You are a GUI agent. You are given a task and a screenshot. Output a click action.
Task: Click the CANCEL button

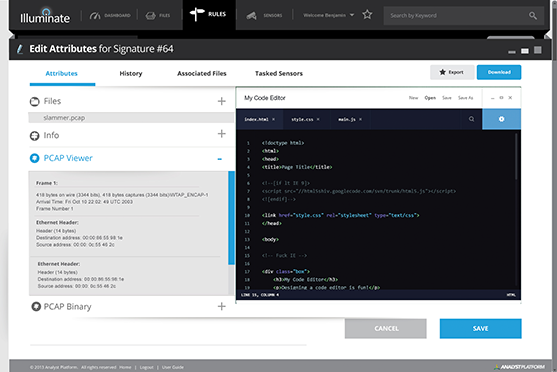tap(386, 329)
